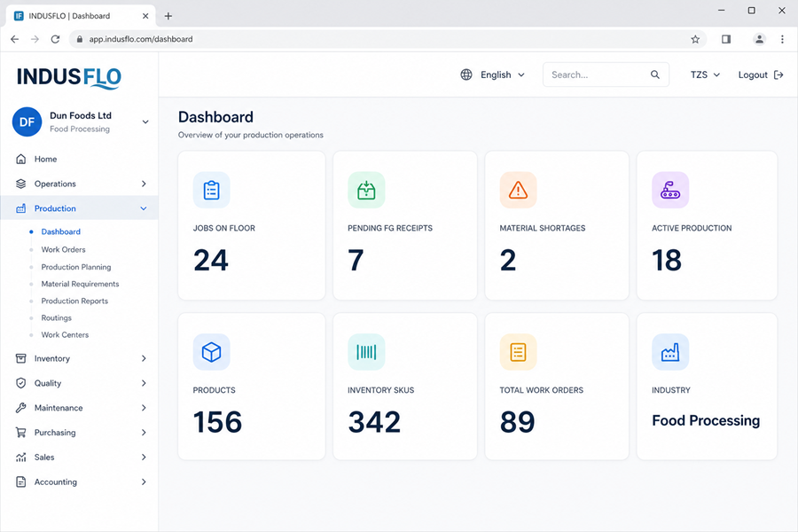The height and width of the screenshot is (532, 798).
Task: Click the globe language icon
Action: pos(466,74)
